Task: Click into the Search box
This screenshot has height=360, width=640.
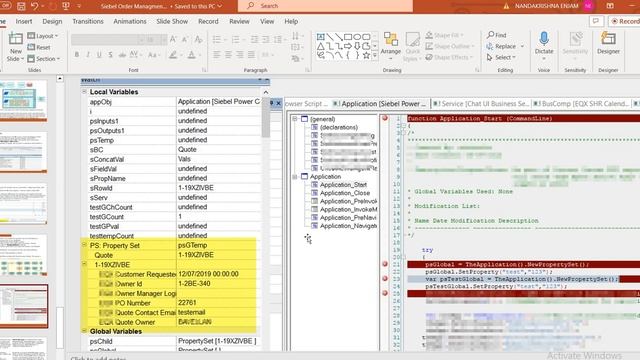Action: tap(325, 6)
